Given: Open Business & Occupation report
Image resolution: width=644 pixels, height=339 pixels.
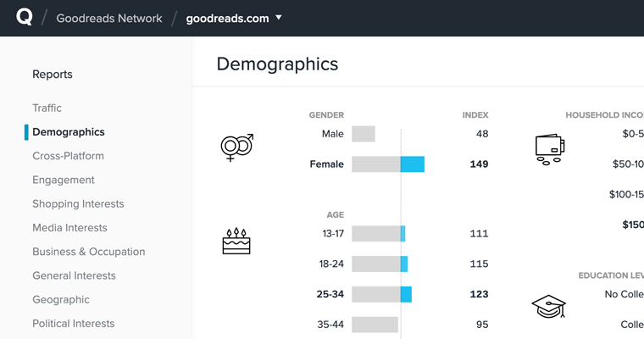Looking at the screenshot, I should coord(89,252).
